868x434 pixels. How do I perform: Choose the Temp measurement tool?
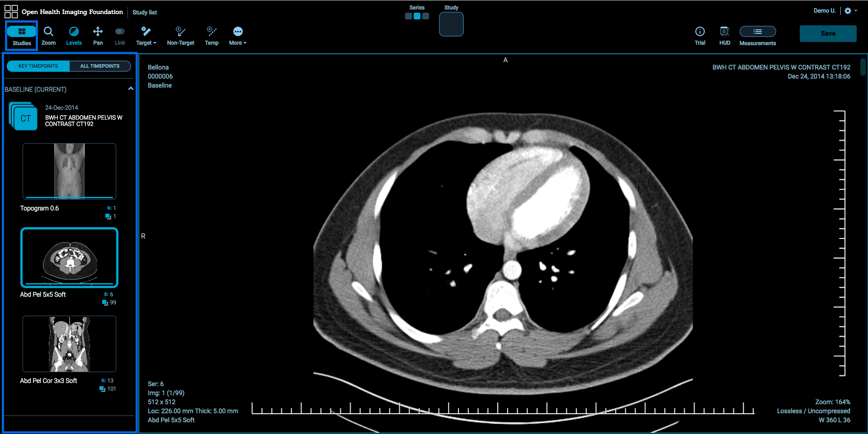click(x=212, y=36)
